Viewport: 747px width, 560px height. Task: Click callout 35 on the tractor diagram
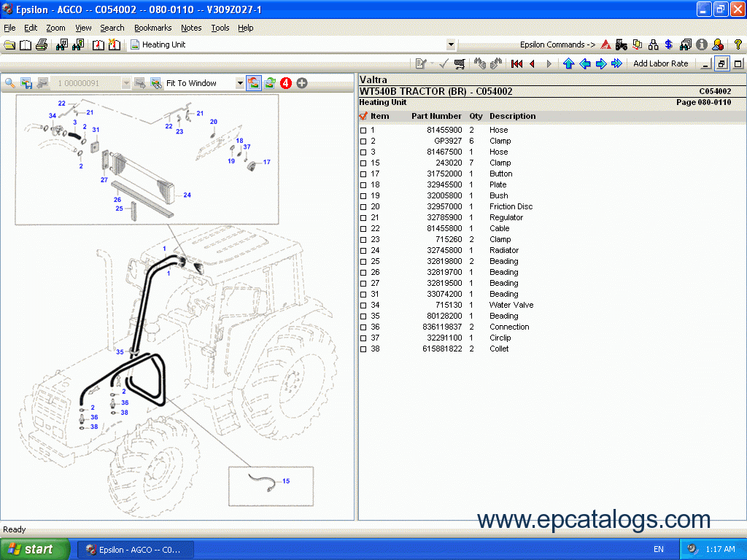click(120, 352)
